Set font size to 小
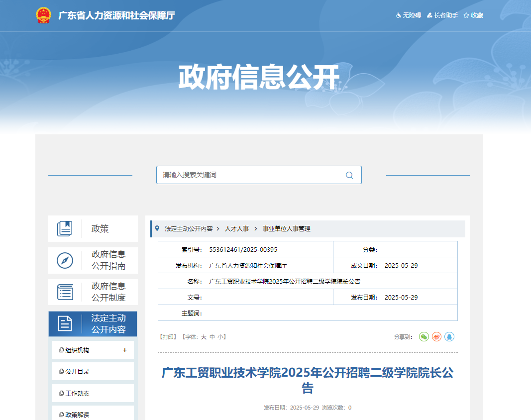Viewport: 531px width, 420px height. click(220, 337)
